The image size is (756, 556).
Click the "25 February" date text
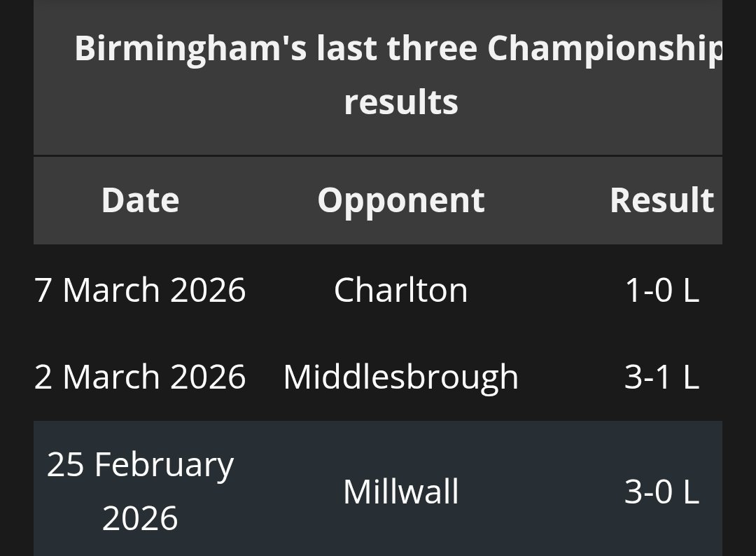(140, 465)
